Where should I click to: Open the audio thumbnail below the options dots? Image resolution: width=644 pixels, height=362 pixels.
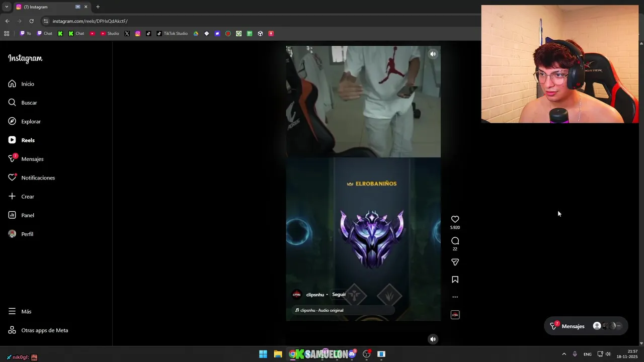(455, 315)
